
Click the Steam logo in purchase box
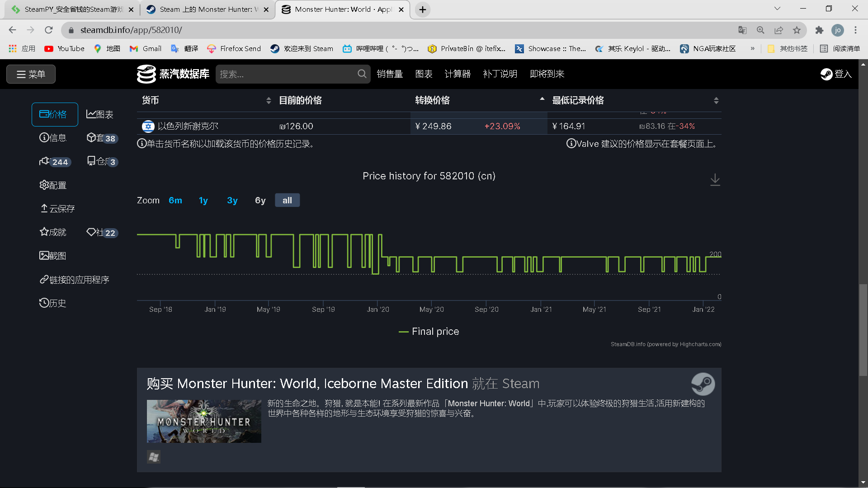click(x=703, y=384)
